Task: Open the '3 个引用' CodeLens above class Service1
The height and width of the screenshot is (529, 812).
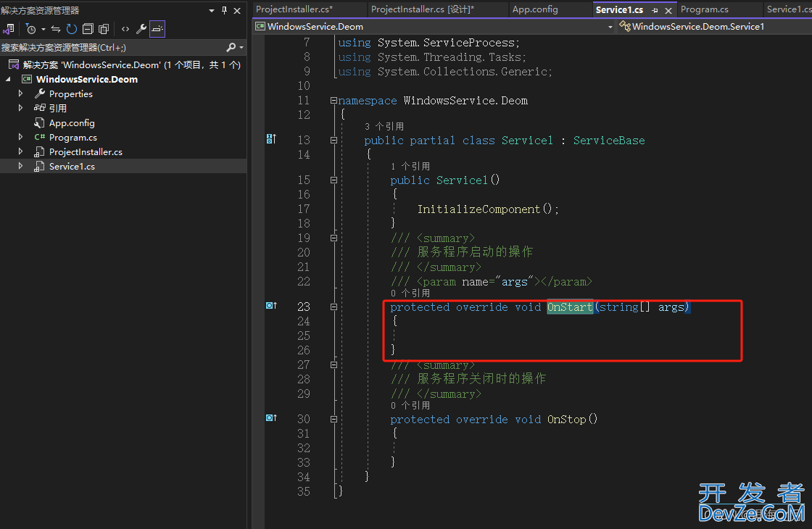Action: (384, 126)
